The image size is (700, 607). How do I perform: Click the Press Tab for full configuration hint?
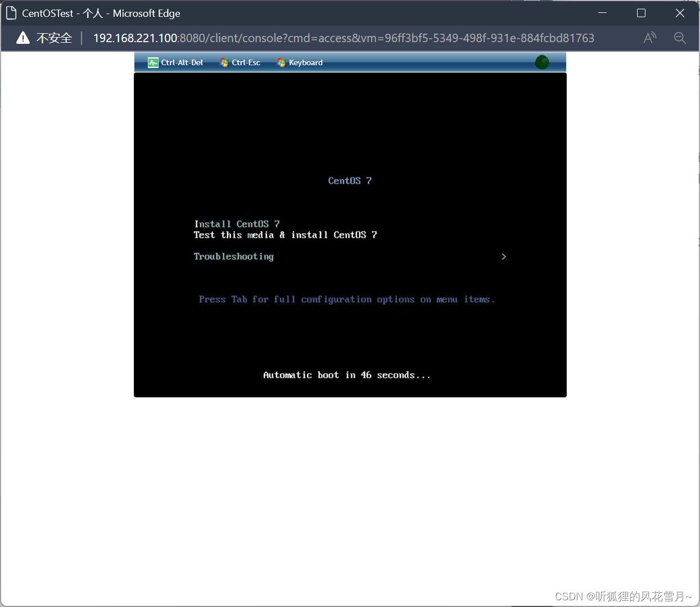[x=347, y=300]
